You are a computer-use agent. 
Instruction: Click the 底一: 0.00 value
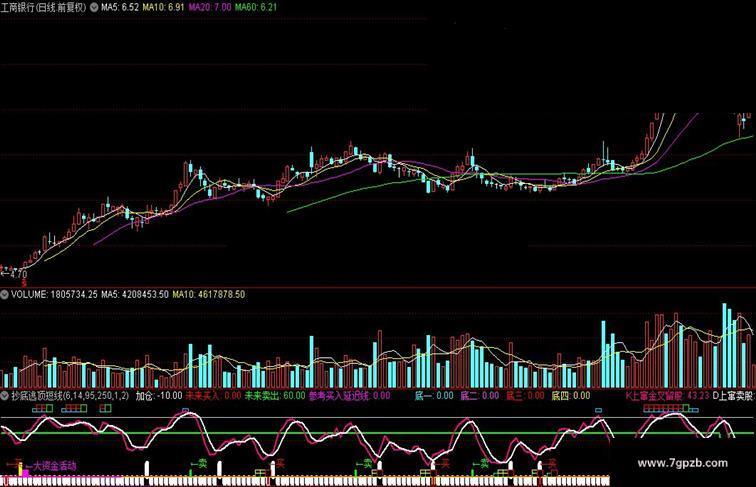point(434,396)
